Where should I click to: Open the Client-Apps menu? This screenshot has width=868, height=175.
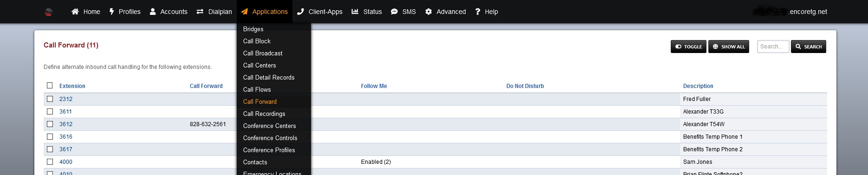point(320,12)
